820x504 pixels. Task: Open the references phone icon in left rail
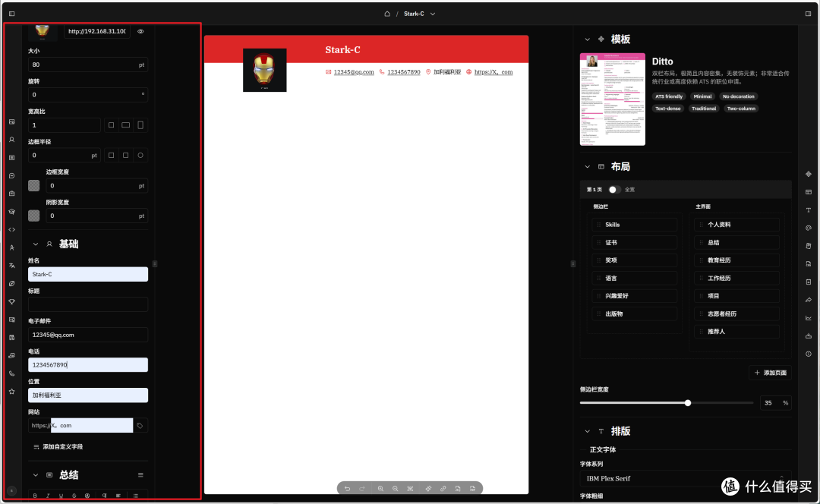coord(11,373)
